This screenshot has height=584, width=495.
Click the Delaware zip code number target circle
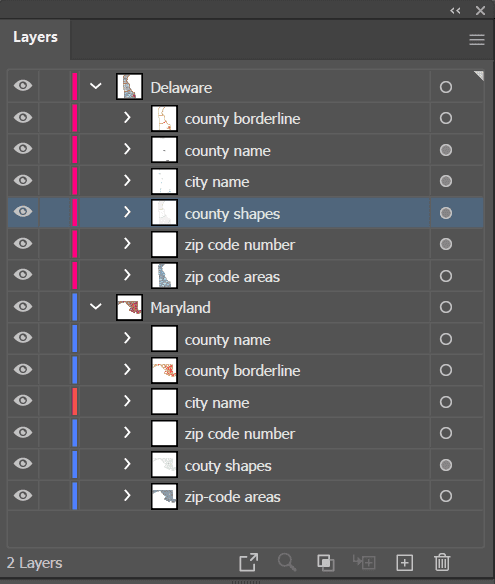[x=446, y=244]
